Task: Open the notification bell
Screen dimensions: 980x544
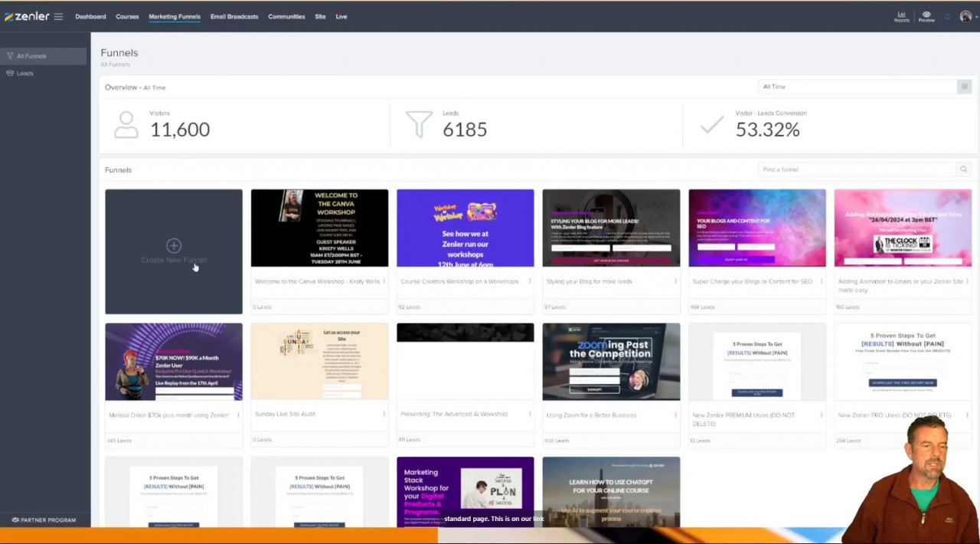Action: click(946, 17)
